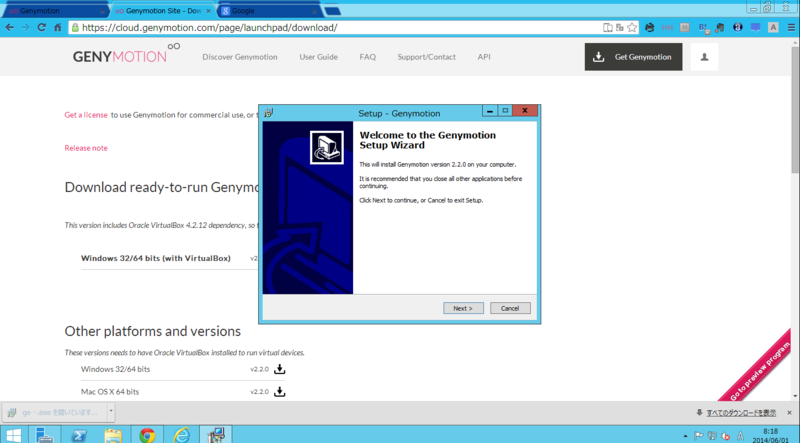
Task: Click the mobile device icon in address bar
Action: click(x=608, y=28)
